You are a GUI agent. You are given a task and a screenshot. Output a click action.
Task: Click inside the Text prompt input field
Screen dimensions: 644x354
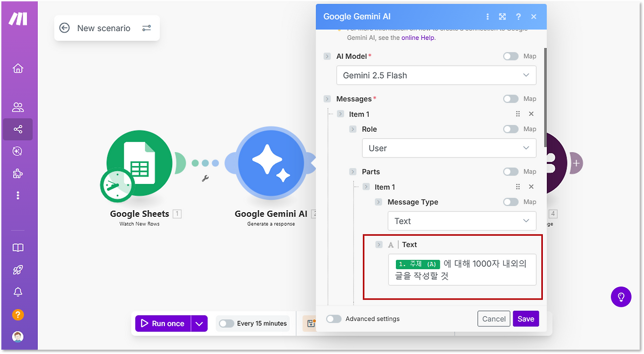coord(462,270)
